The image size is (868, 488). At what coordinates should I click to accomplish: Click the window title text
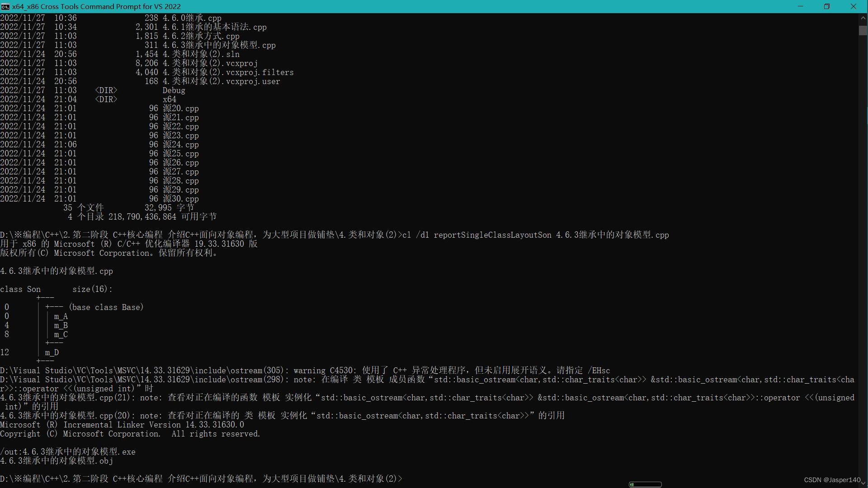point(96,6)
